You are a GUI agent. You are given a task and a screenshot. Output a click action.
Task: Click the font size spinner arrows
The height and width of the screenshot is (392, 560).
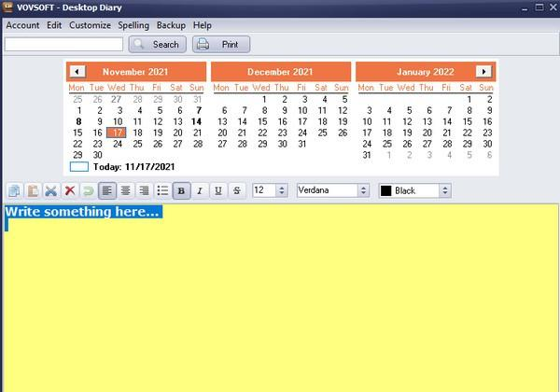point(282,190)
